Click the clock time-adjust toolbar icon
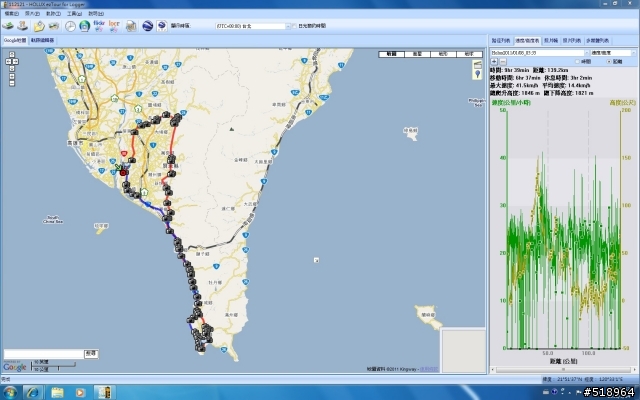 point(70,26)
